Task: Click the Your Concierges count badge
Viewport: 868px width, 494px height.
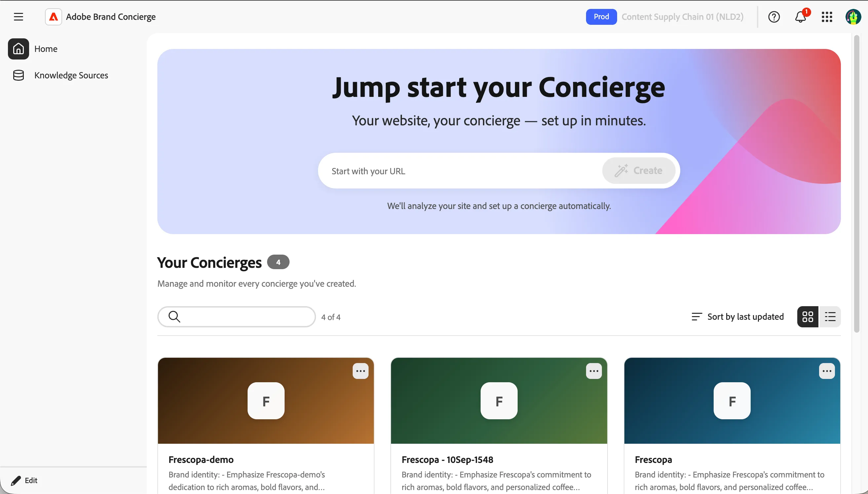Action: pyautogui.click(x=278, y=262)
